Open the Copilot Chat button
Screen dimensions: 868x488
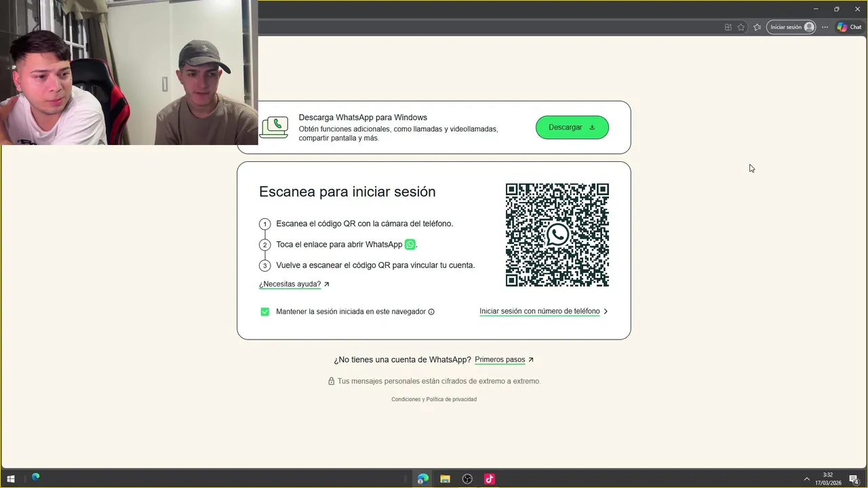point(849,27)
